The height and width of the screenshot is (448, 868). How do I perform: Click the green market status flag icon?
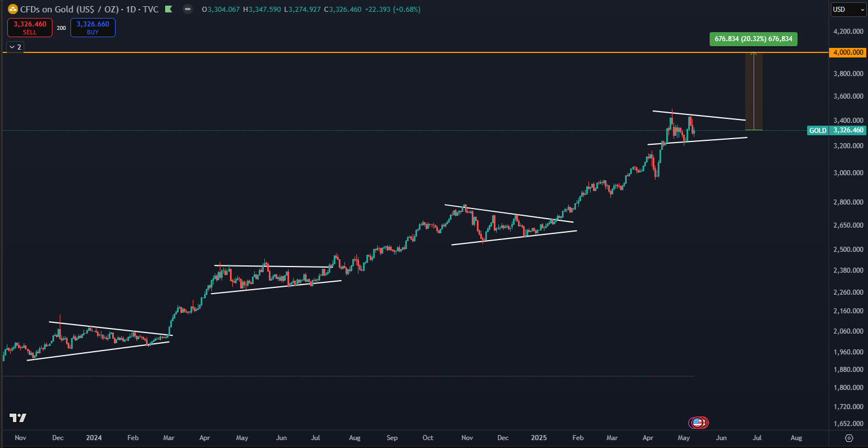pyautogui.click(x=169, y=9)
